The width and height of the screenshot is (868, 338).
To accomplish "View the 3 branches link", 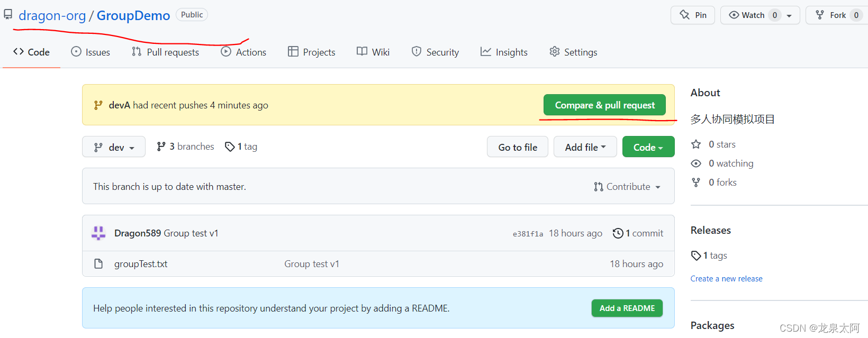I will tap(185, 147).
